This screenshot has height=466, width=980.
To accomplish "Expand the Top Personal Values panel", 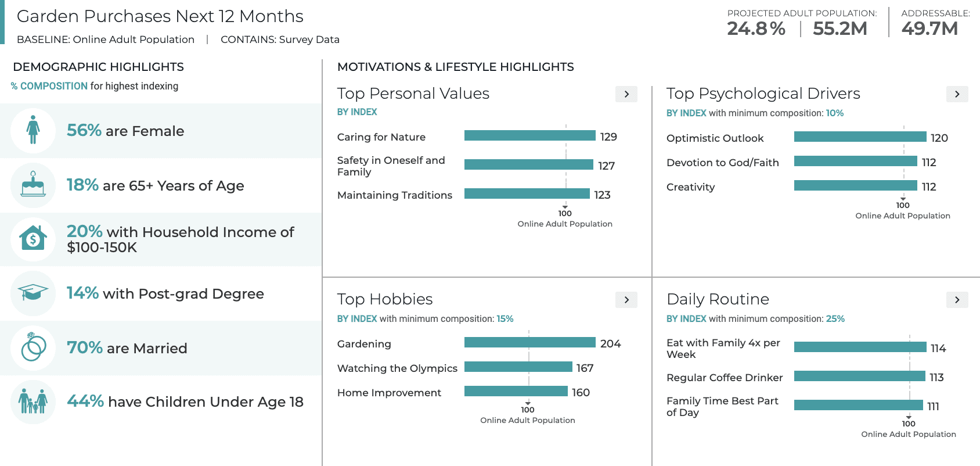I will click(626, 94).
